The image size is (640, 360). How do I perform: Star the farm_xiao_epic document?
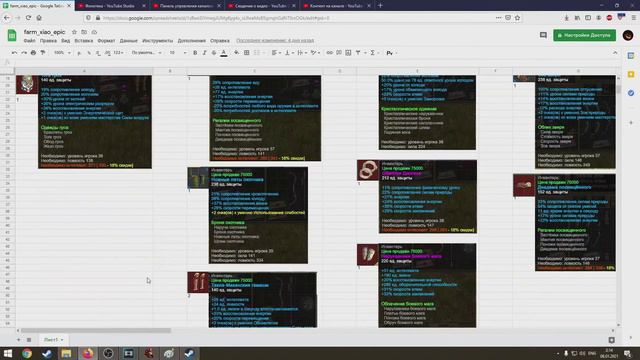tap(74, 32)
